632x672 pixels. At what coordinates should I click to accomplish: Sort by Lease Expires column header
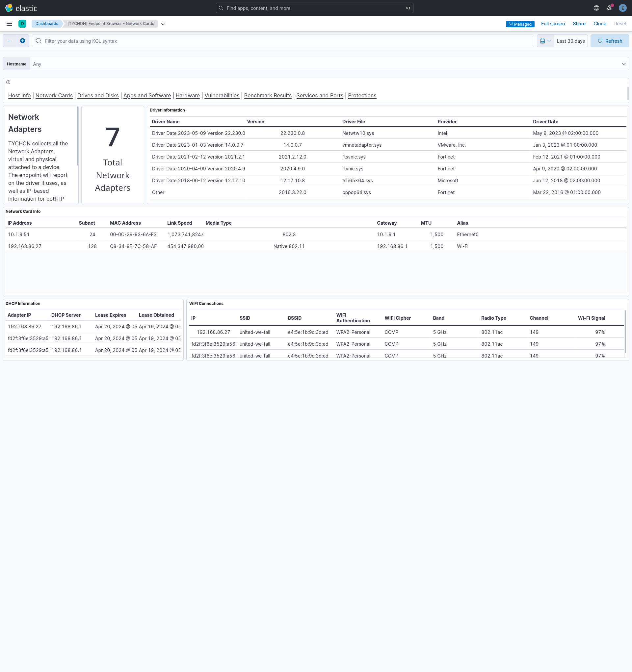[x=111, y=315]
